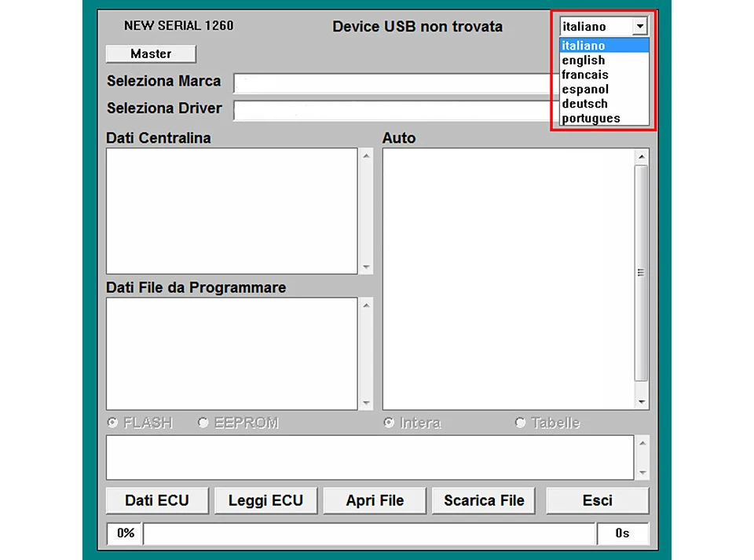Choose the Tabelle radio option
This screenshot has width=754, height=560.
(x=520, y=423)
